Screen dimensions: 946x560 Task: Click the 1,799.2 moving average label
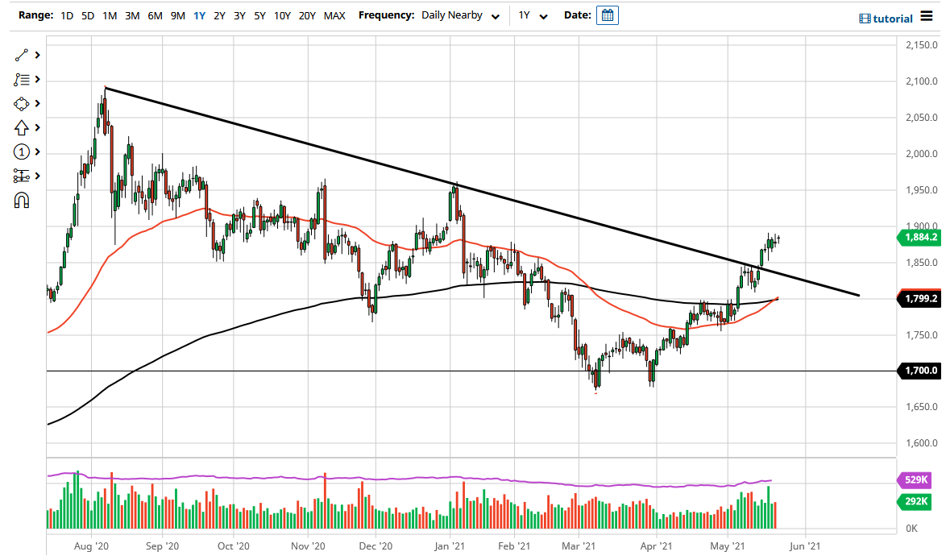tap(920, 298)
